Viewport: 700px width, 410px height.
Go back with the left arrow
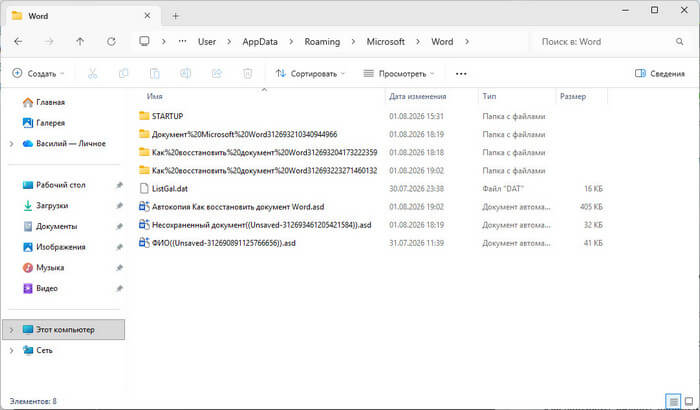point(18,42)
